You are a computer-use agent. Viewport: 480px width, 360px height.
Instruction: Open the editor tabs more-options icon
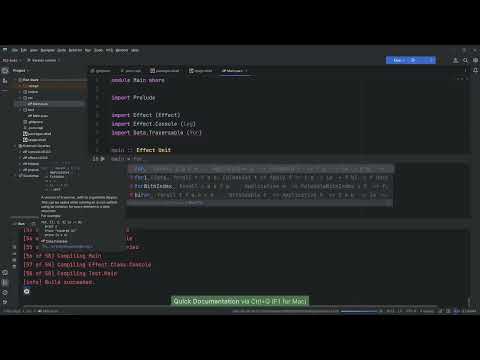466,70
